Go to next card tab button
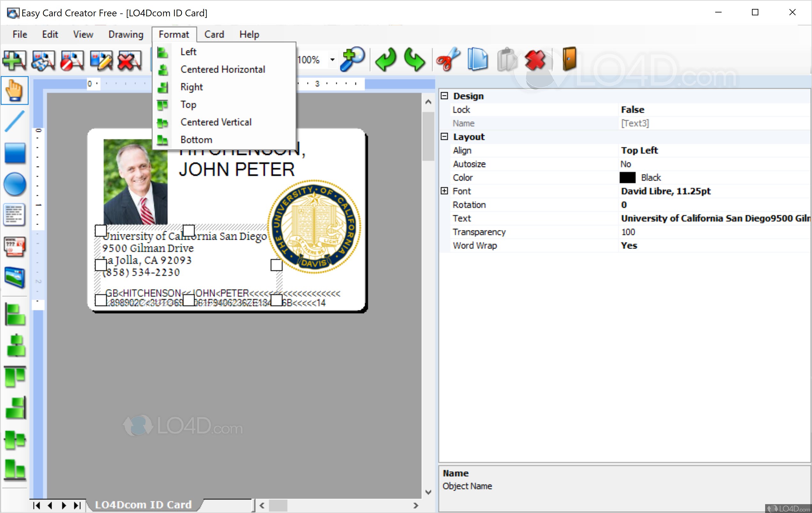 tap(64, 505)
